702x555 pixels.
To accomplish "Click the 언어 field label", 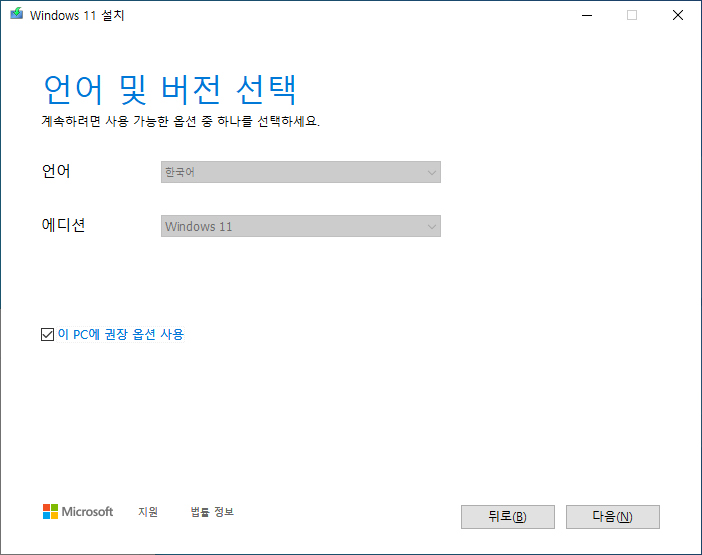I will click(x=56, y=171).
